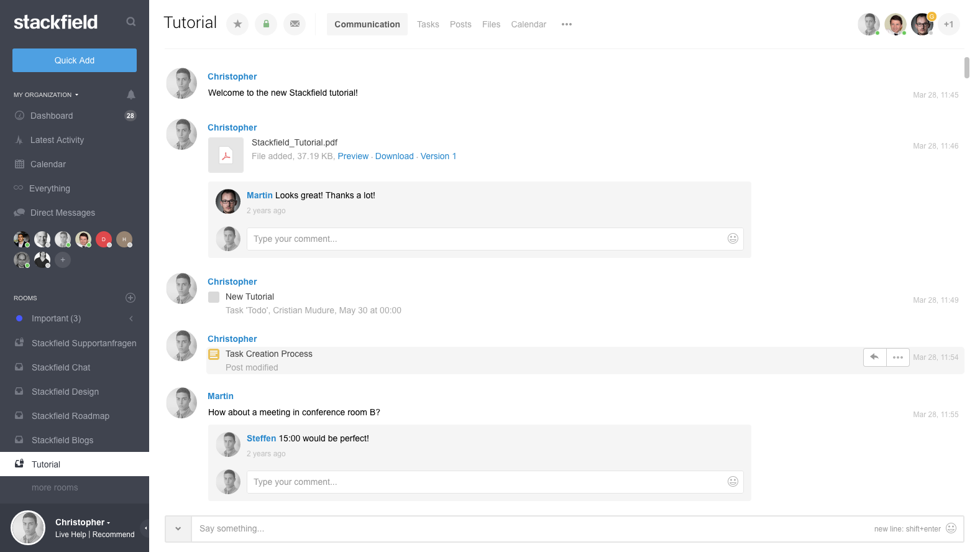Star the Tutorial room as favorite
The height and width of the screenshot is (552, 980).
[x=237, y=24]
